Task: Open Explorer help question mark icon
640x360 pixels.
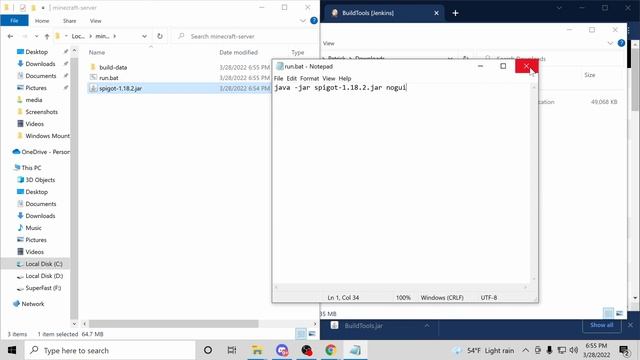Action: tap(313, 20)
